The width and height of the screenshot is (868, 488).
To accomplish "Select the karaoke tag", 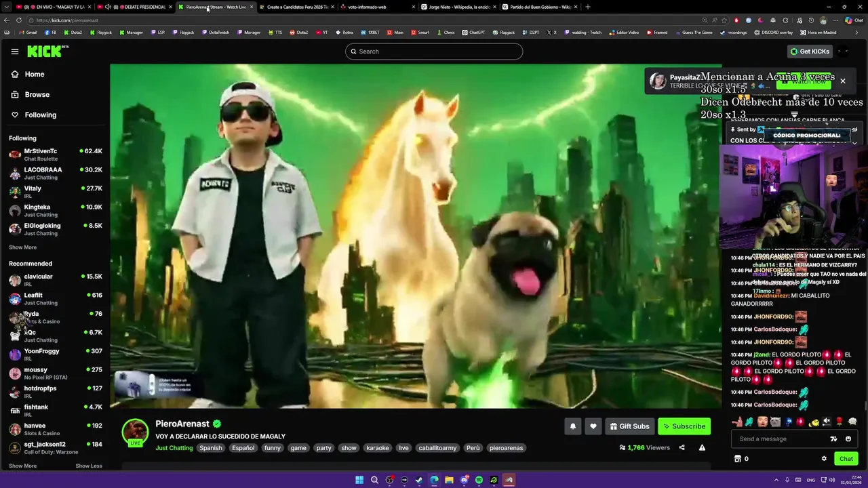I will (378, 448).
